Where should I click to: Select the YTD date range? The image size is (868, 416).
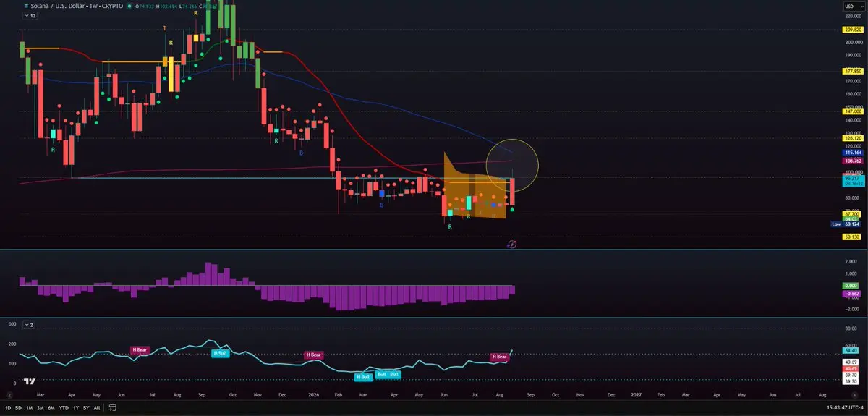(64, 408)
